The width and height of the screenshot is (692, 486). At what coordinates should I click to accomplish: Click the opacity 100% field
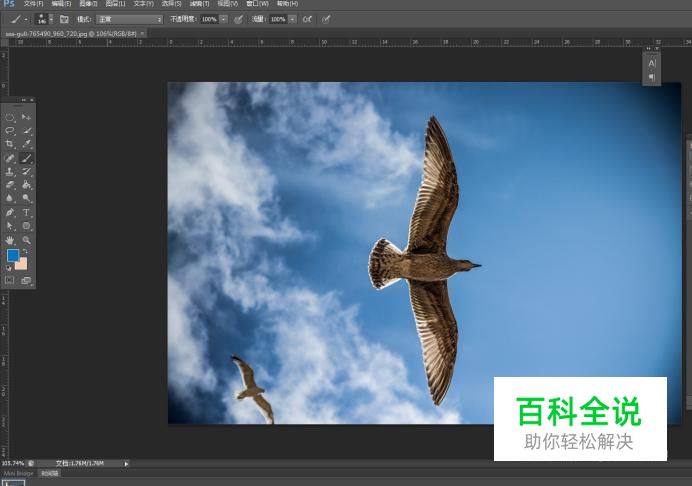[209, 19]
